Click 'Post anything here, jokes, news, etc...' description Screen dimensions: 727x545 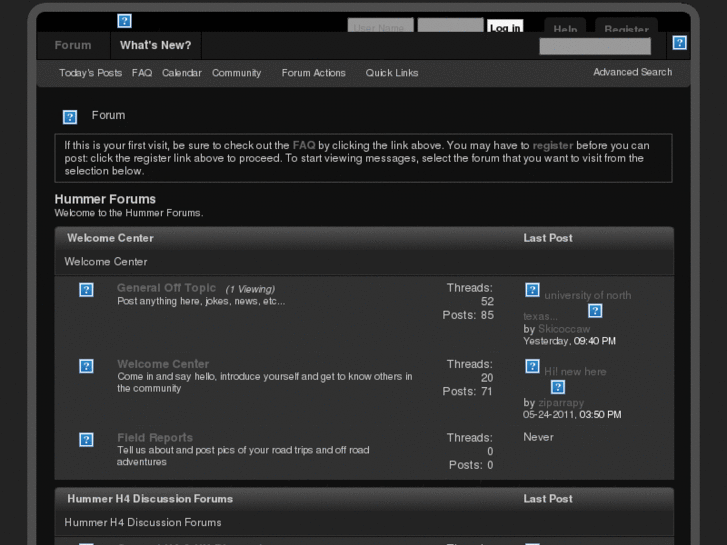point(201,301)
